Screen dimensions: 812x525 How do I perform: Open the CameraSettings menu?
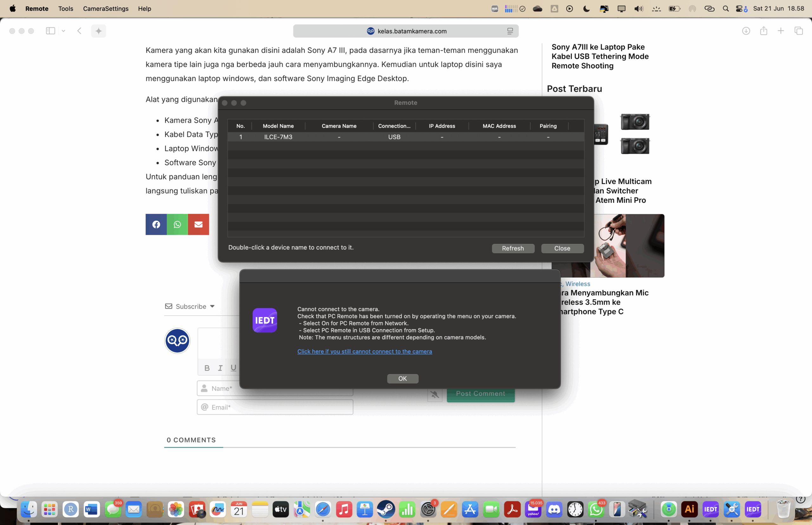click(x=106, y=9)
